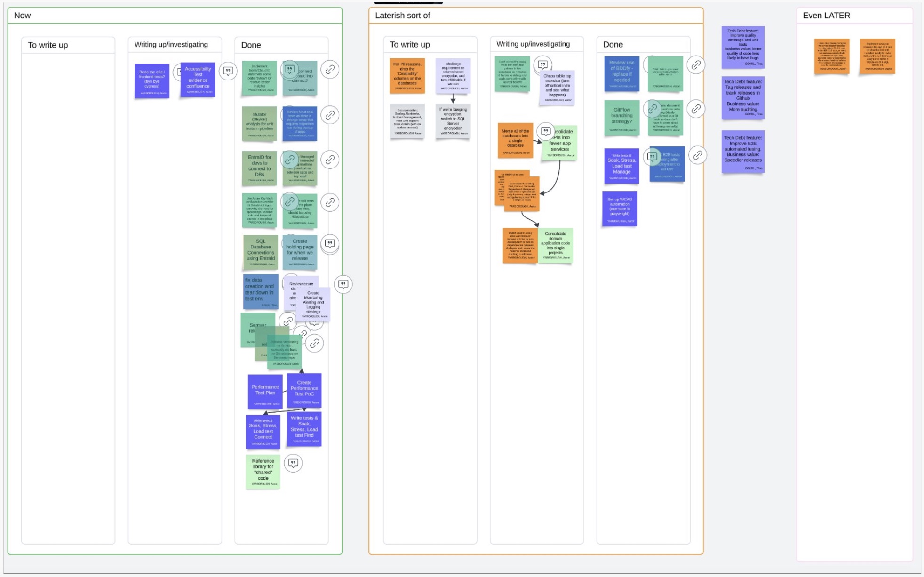The image size is (924, 577).
Task: Select 'Review use of BDDfy' sticky note
Action: (622, 73)
